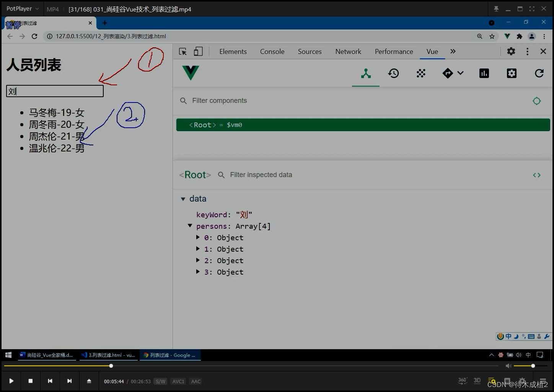Image resolution: width=554 pixels, height=392 pixels.
Task: Click the Vue devtools Refresh icon
Action: (x=539, y=73)
